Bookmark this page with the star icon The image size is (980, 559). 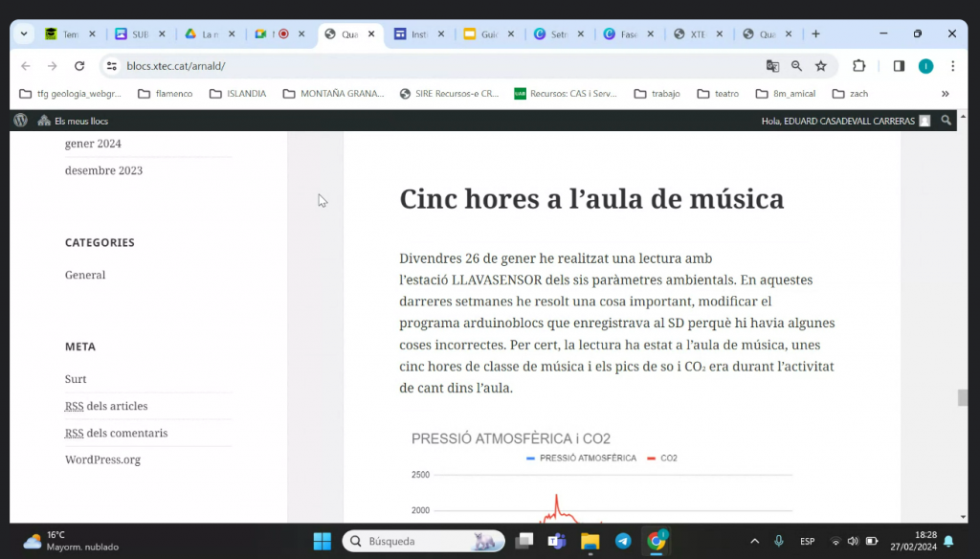[820, 66]
